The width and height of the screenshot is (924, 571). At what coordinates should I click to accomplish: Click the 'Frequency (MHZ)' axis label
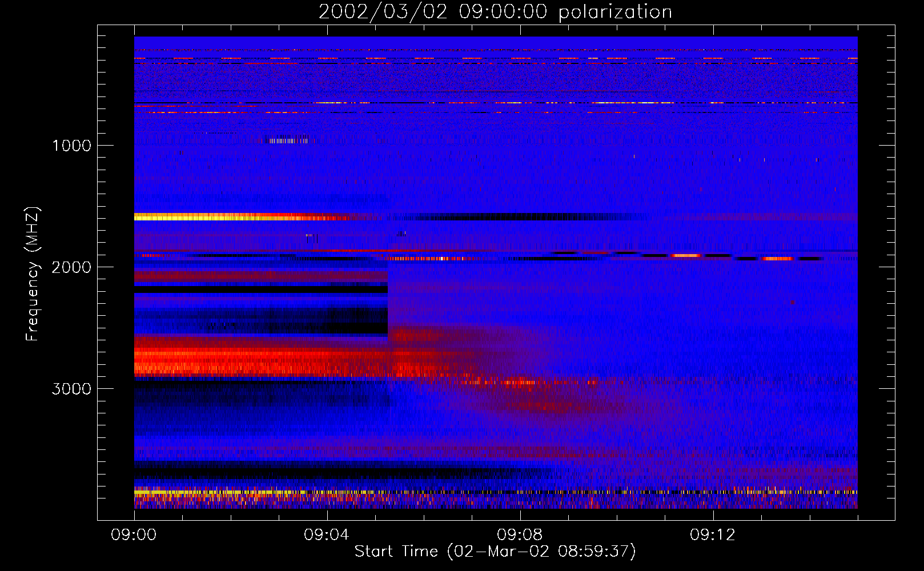[33, 274]
